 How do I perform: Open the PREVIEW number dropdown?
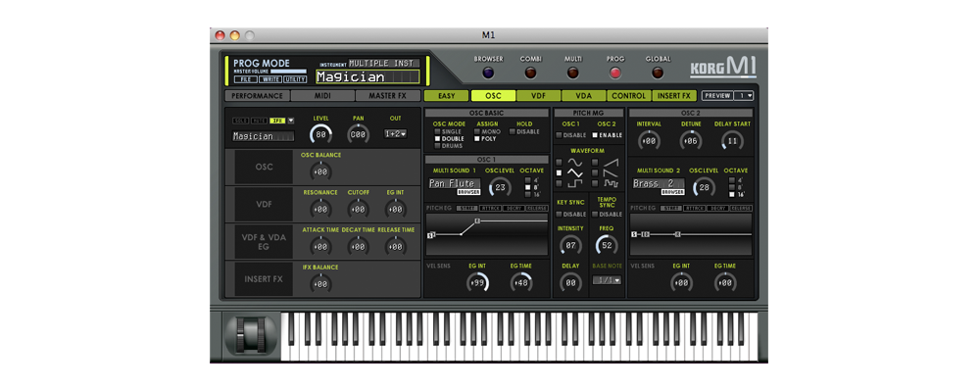(744, 96)
